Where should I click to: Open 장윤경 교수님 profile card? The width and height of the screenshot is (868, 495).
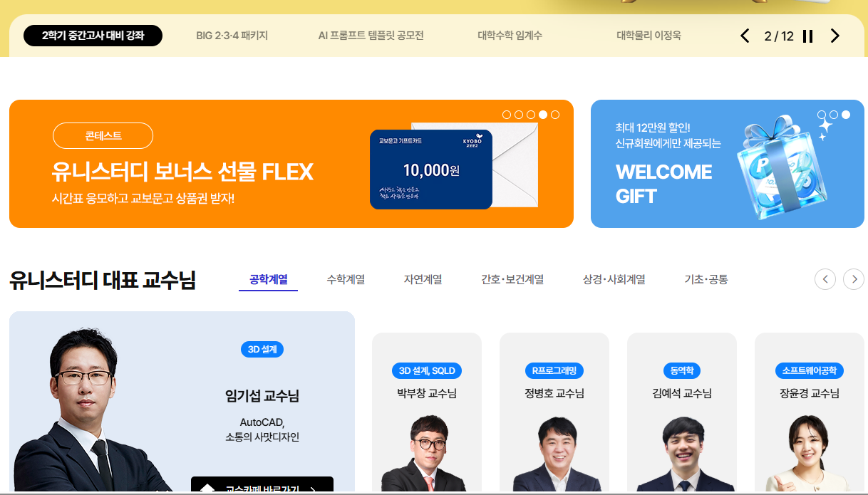coord(810,413)
